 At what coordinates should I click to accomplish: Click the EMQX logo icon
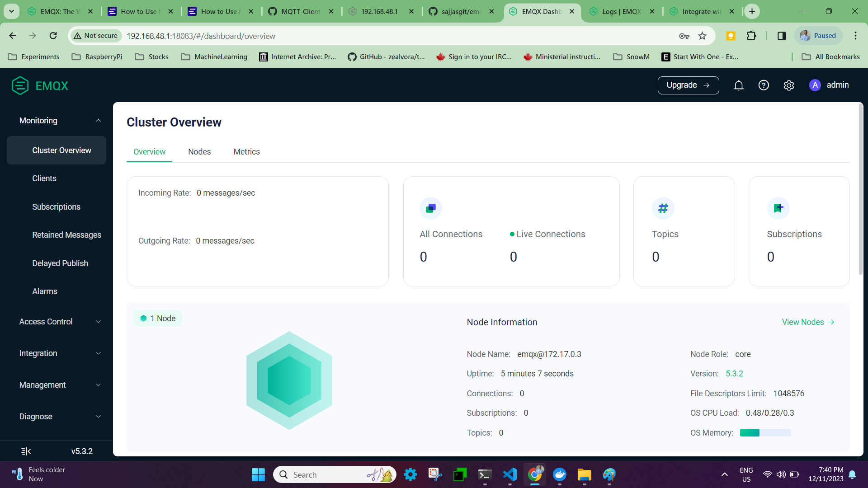[x=20, y=85]
